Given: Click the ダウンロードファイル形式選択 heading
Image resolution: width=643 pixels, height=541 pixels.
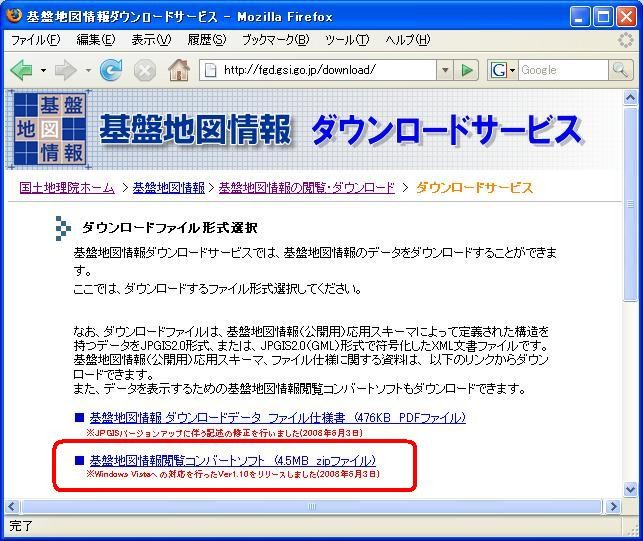Looking at the screenshot, I should 169,227.
